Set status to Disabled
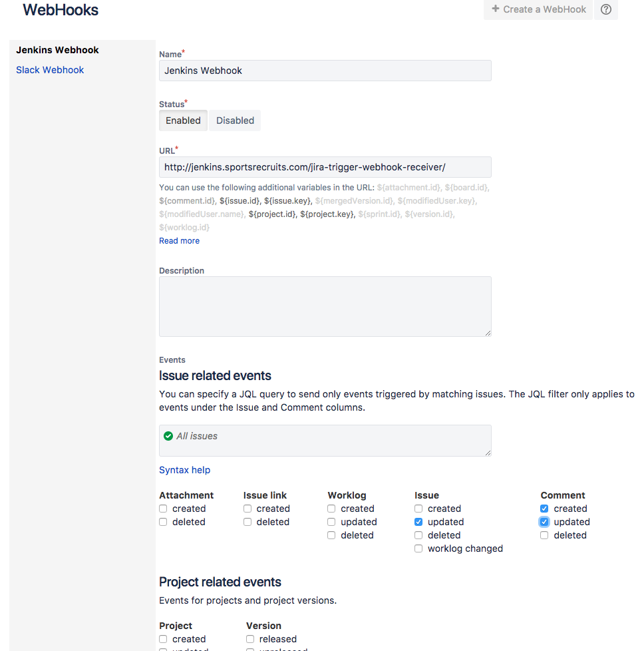 [x=235, y=120]
